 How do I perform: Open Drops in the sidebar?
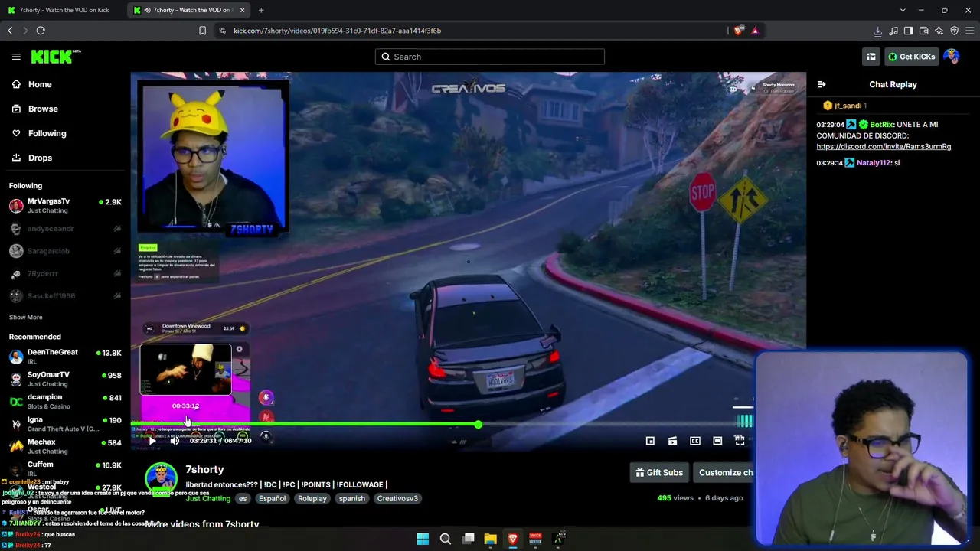click(40, 158)
